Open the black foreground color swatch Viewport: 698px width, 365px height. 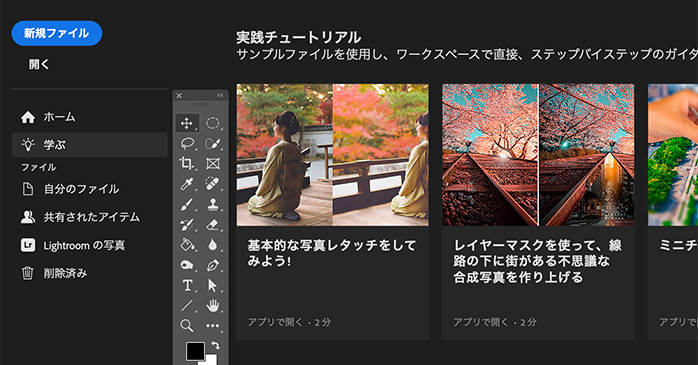(195, 351)
